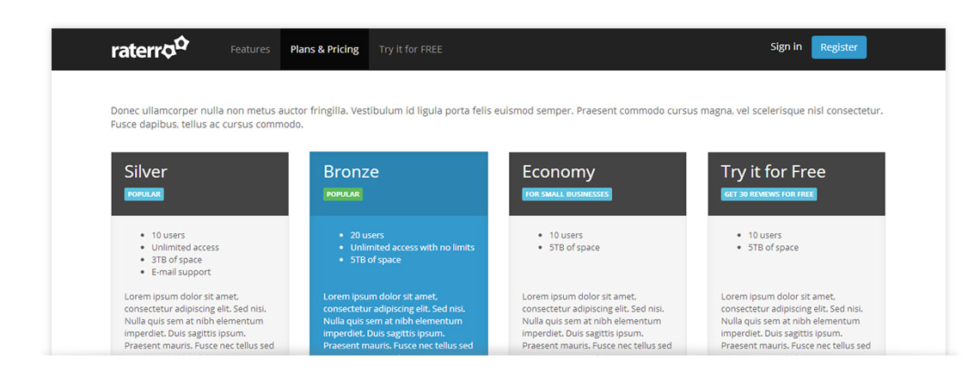980x383 pixels.
Task: Click the 20 users item in Bronze
Action: [x=367, y=235]
